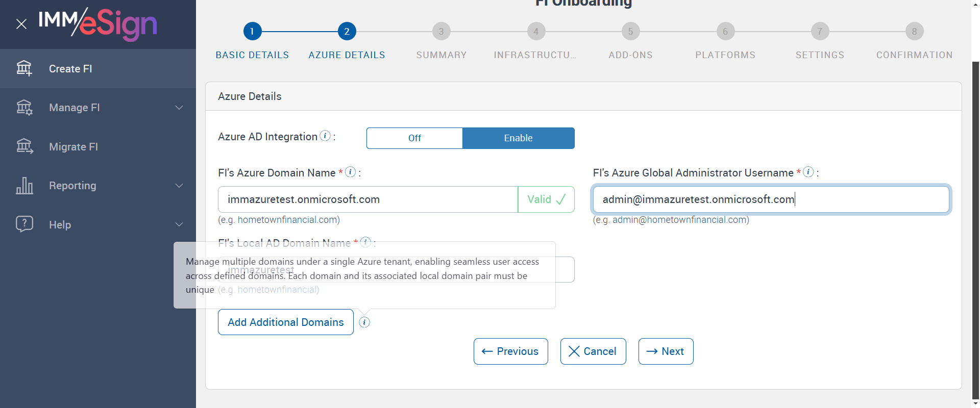Click the Migrate FI bank arrow icon

[x=24, y=146]
